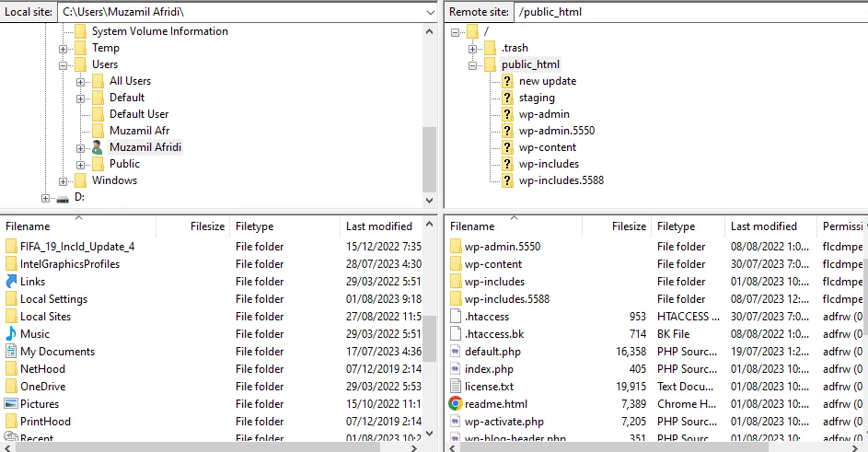Click the unknown-folder icon for staging
The width and height of the screenshot is (868, 452).
[x=507, y=98]
